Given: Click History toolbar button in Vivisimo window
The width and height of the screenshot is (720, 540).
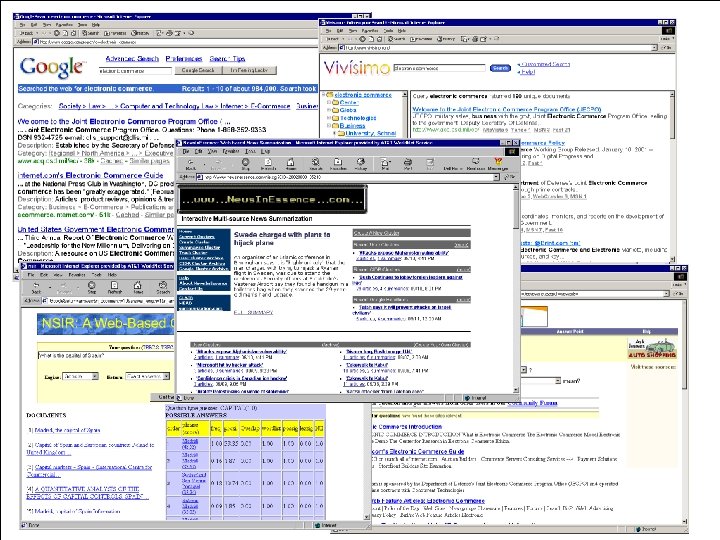Looking at the screenshot, I should (x=445, y=39).
